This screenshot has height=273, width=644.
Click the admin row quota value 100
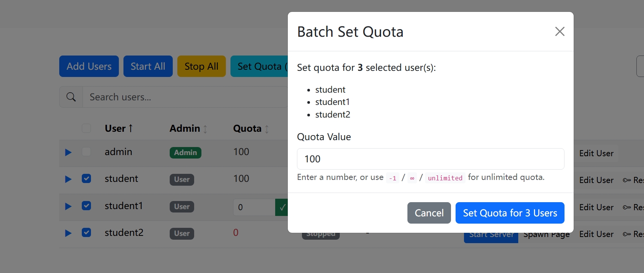tap(241, 152)
